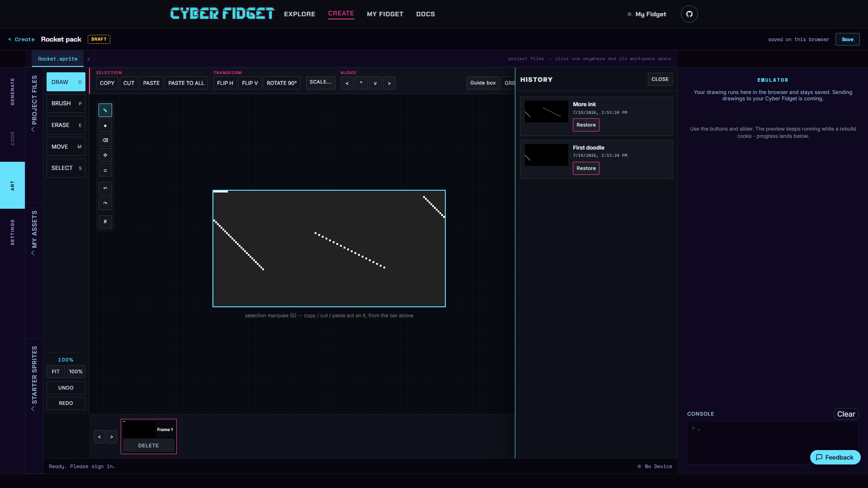Open the GitHub icon link
The height and width of the screenshot is (488, 868).
[x=689, y=14]
